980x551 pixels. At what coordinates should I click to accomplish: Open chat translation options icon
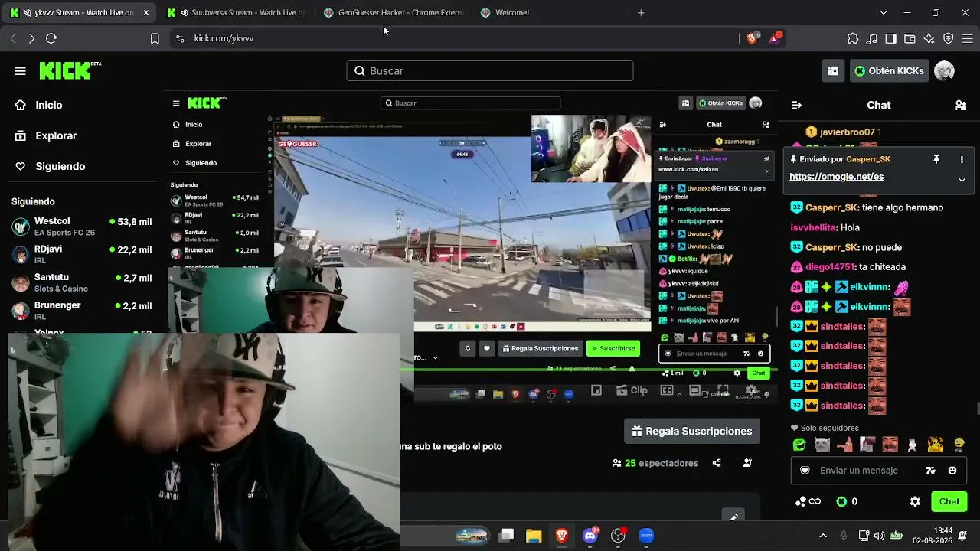930,471
